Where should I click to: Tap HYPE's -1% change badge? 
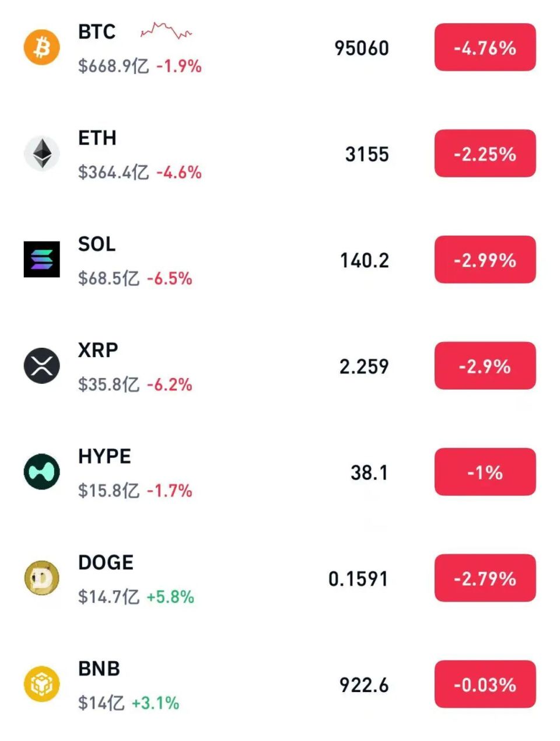(485, 471)
